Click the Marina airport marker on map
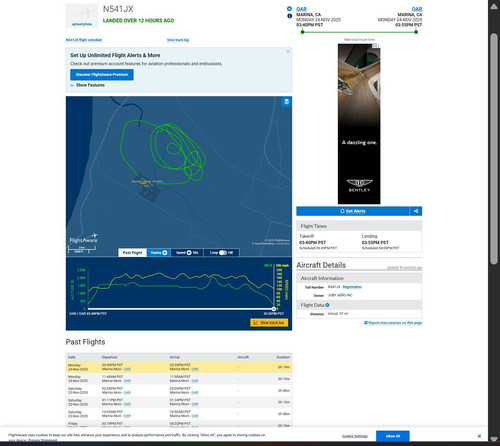 click(143, 183)
